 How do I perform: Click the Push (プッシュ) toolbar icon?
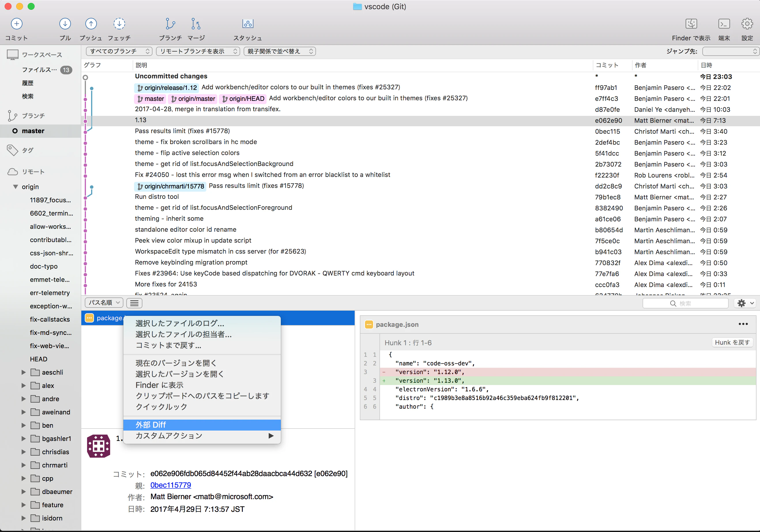(x=91, y=24)
